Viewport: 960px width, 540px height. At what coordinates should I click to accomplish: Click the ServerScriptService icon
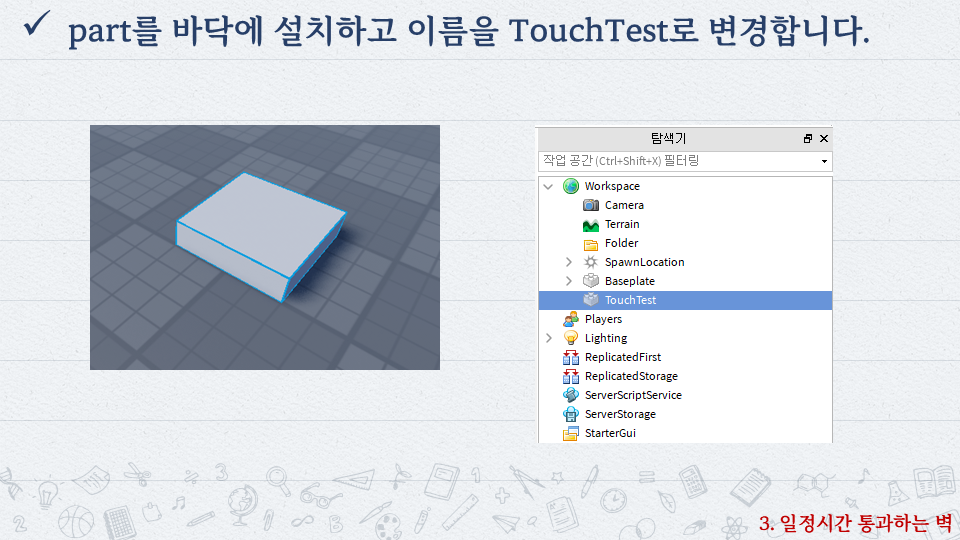tap(571, 395)
